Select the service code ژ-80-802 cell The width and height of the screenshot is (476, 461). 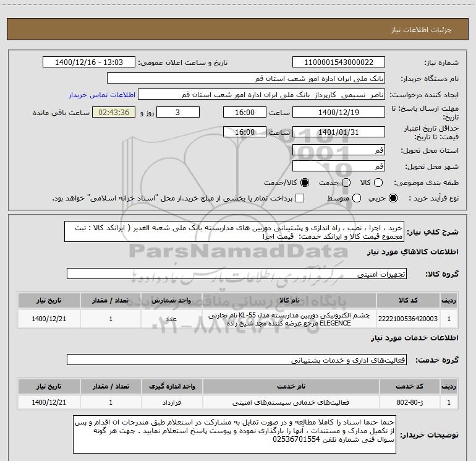pos(409,402)
